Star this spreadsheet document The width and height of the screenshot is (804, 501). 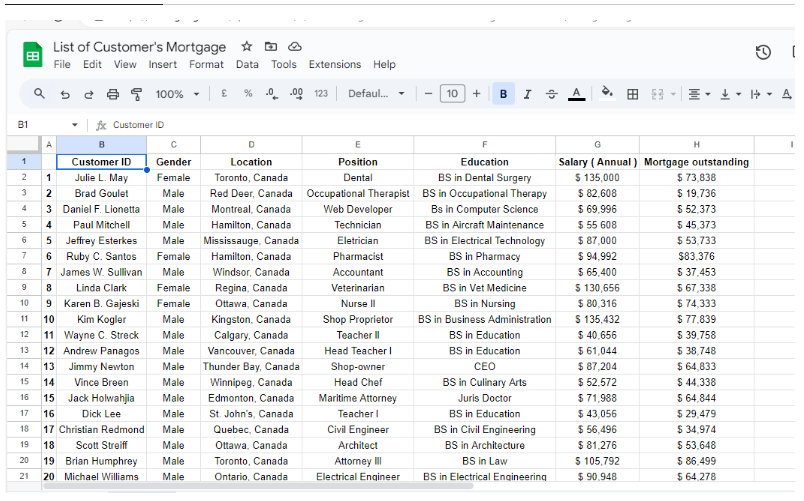pos(247,47)
